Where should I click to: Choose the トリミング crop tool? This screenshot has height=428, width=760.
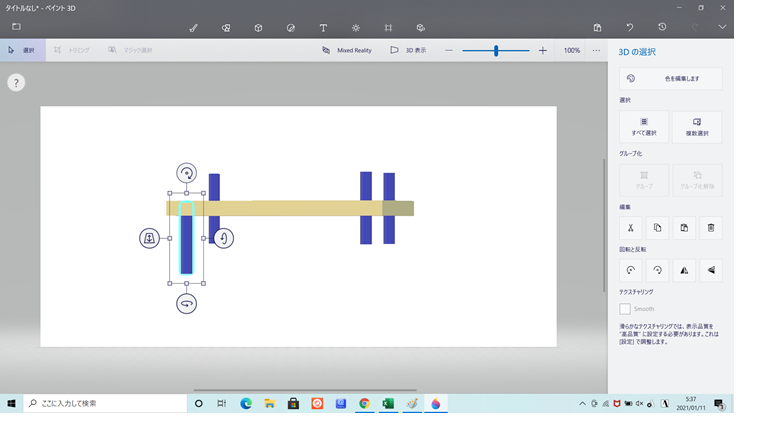(x=72, y=50)
